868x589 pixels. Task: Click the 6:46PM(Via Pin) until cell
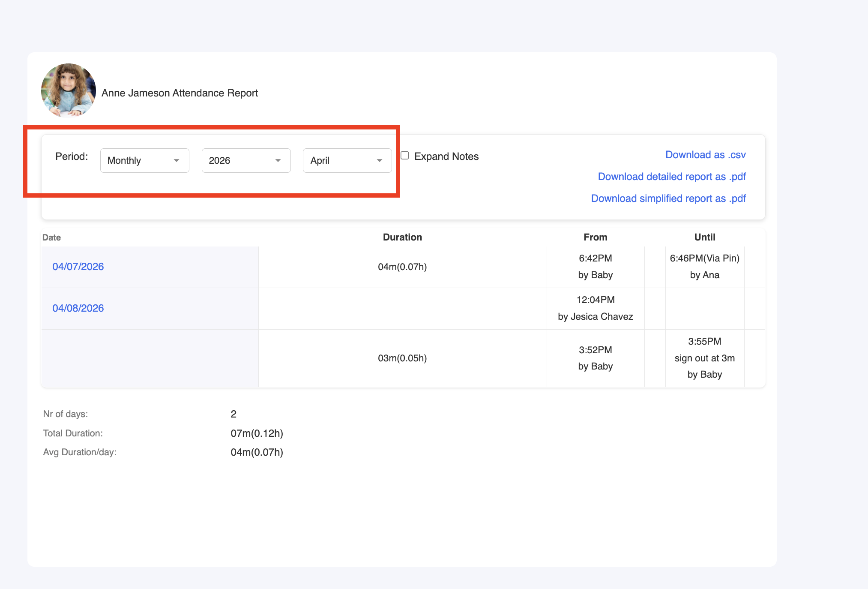704,258
